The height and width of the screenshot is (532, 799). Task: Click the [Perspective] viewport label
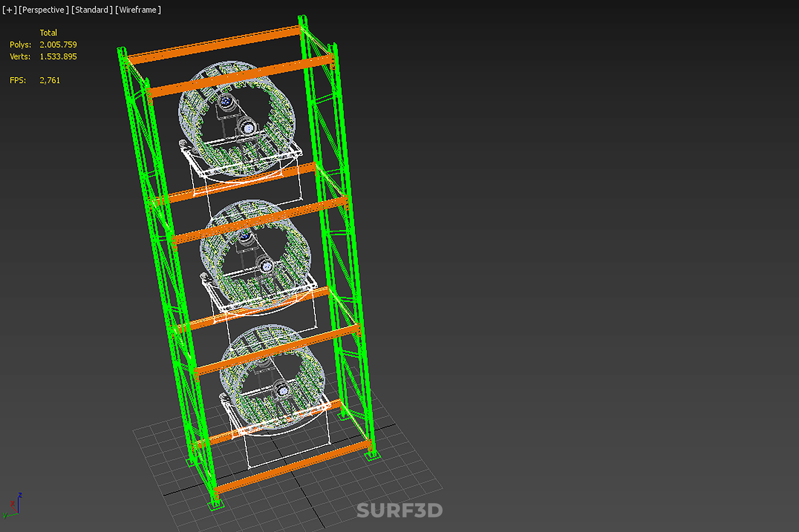[43, 10]
